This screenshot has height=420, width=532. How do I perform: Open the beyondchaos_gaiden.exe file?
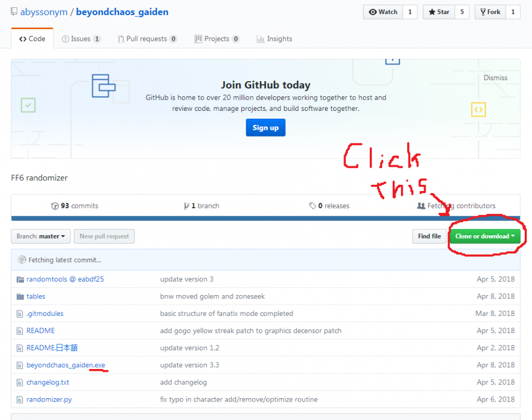[66, 365]
